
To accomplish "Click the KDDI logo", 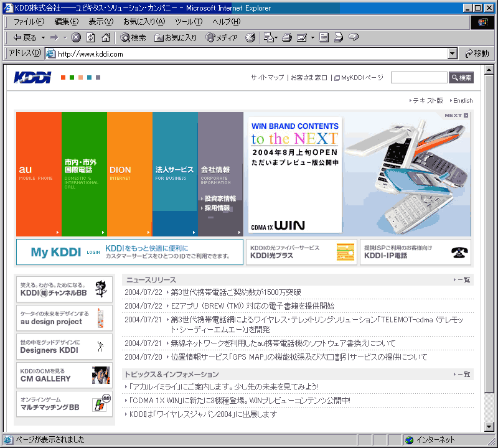I will point(32,77).
